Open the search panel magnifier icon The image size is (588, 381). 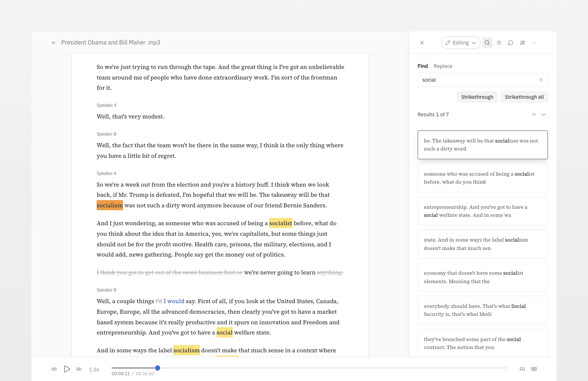487,43
